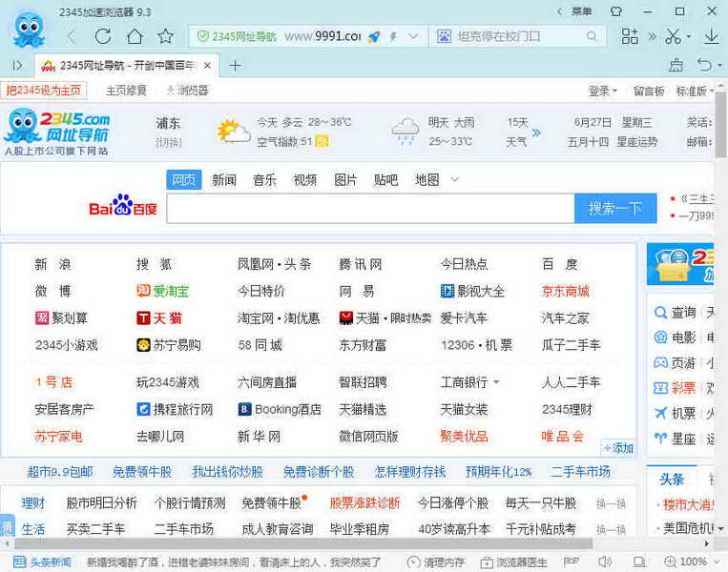Click the Baidu search input field
The image size is (728, 572).
[x=370, y=209]
